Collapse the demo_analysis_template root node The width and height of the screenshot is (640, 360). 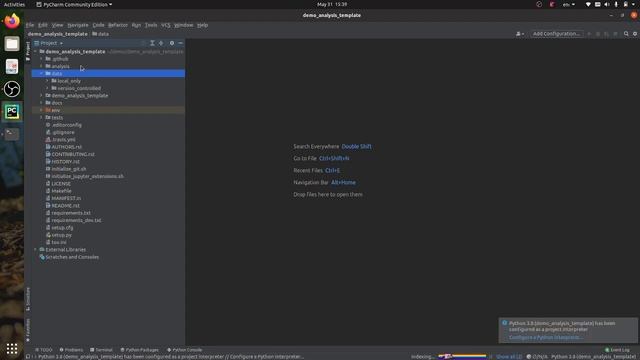[36, 51]
